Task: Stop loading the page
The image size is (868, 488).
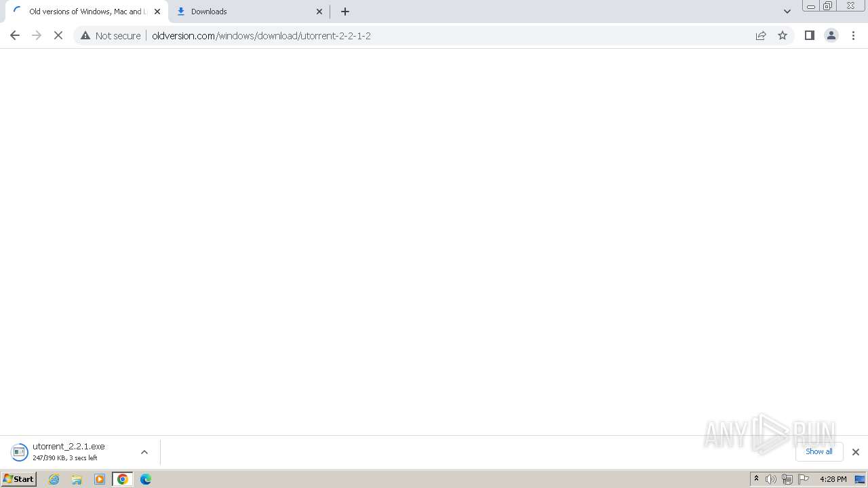Action: (x=58, y=35)
